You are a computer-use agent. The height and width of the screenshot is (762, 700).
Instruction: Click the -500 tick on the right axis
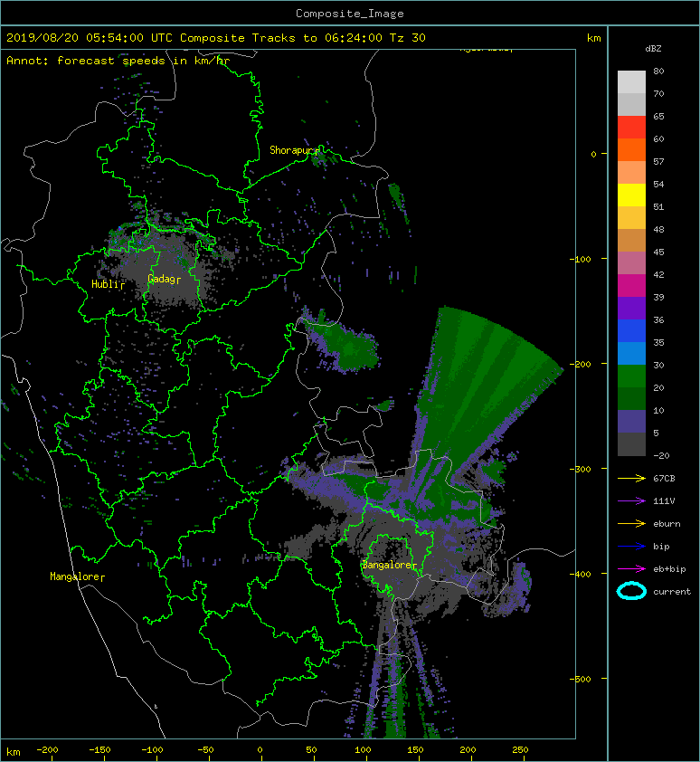click(x=580, y=679)
